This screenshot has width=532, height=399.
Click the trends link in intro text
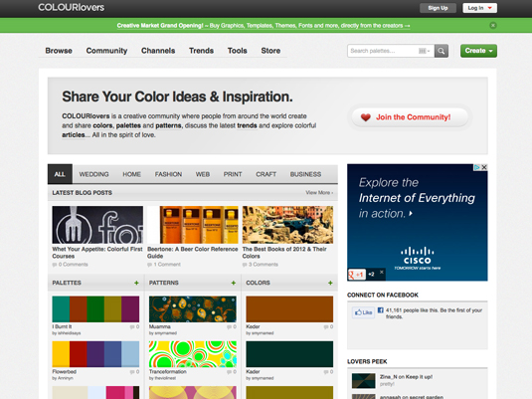(x=247, y=125)
